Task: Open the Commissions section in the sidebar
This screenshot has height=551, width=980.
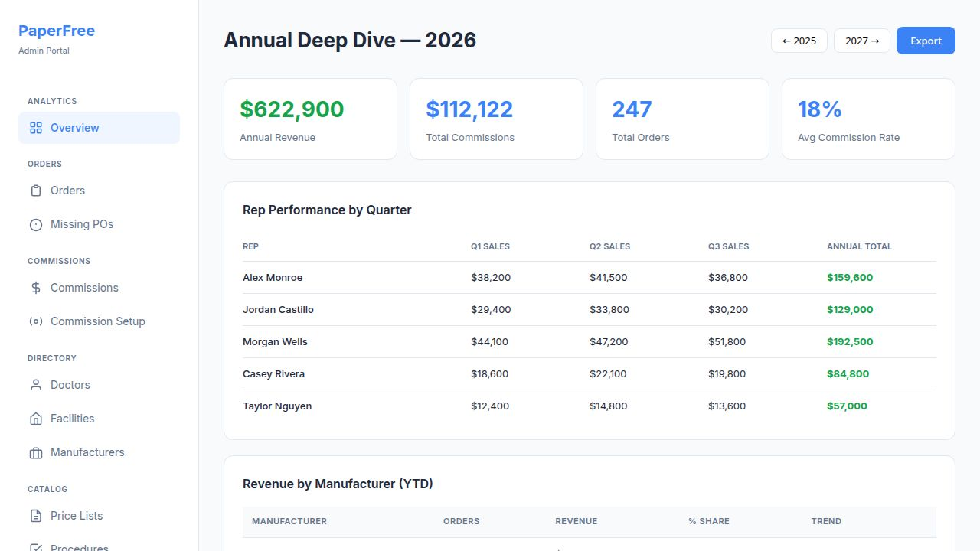Action: 84,287
